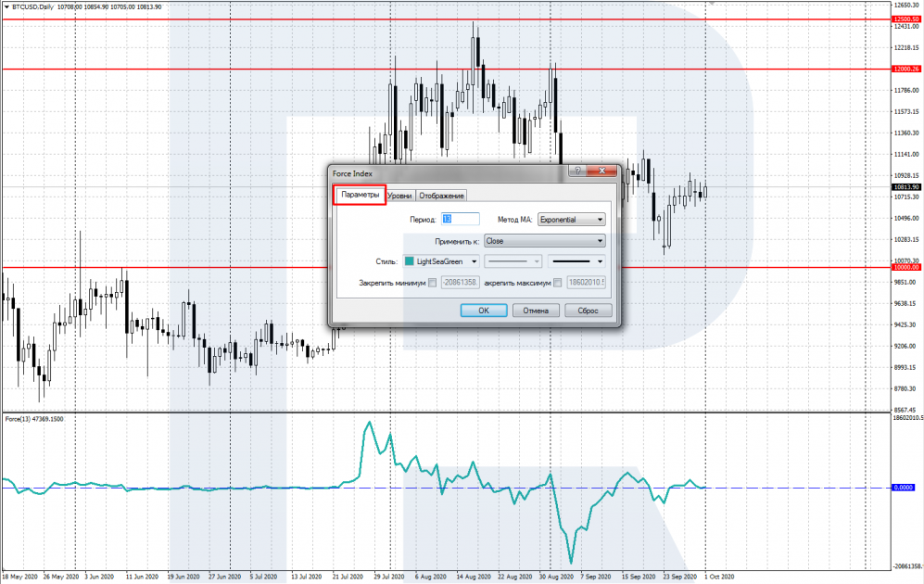
Task: Open the Отображение tab
Action: coord(441,196)
